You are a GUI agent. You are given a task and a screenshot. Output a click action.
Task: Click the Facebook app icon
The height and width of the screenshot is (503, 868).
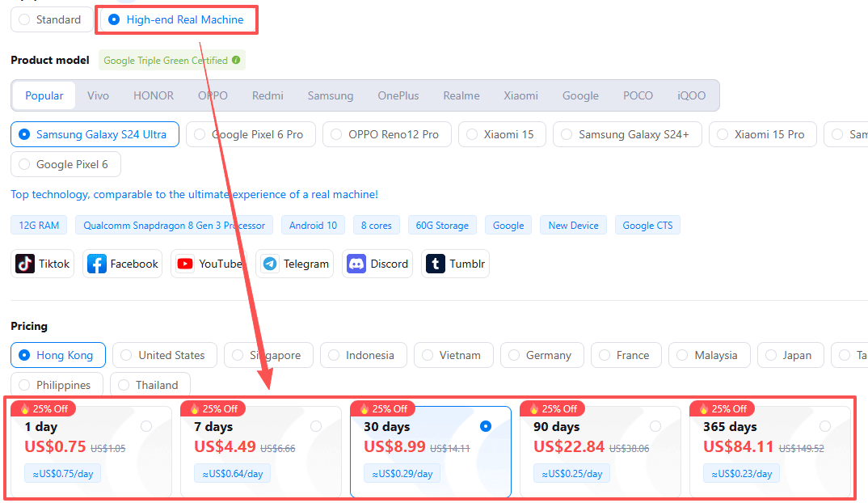[x=97, y=264]
